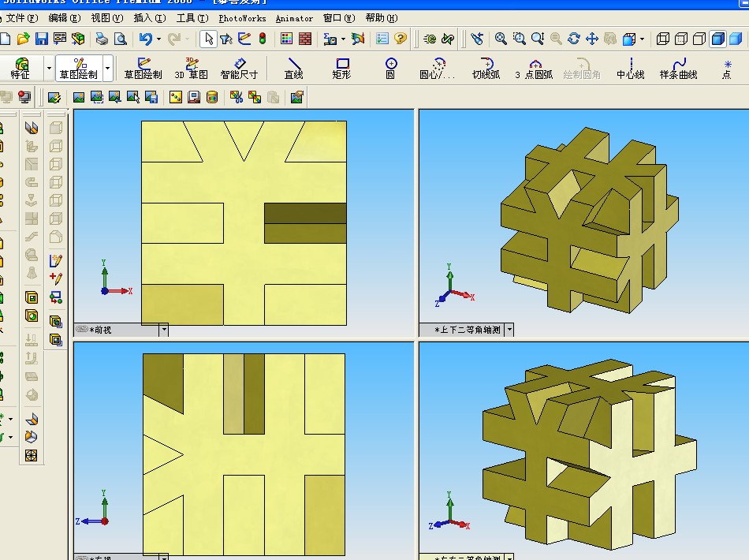
Task: Open the 插入 (Insert) menu
Action: [150, 18]
